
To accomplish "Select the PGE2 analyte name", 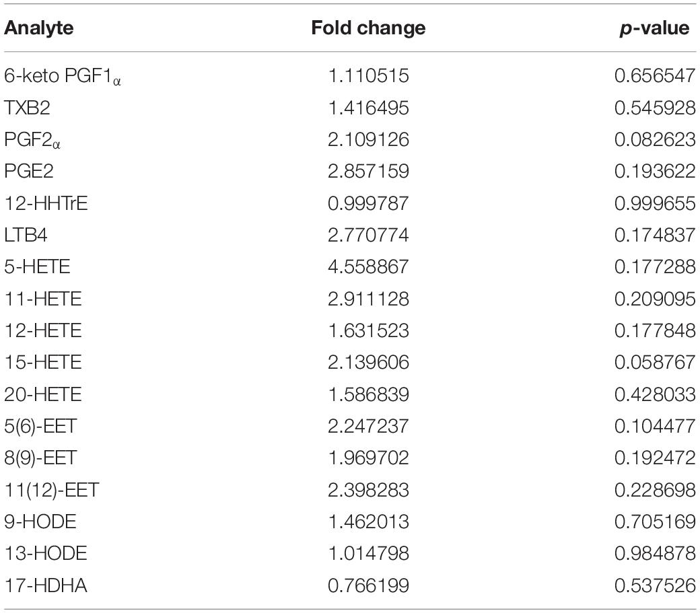I will [29, 171].
